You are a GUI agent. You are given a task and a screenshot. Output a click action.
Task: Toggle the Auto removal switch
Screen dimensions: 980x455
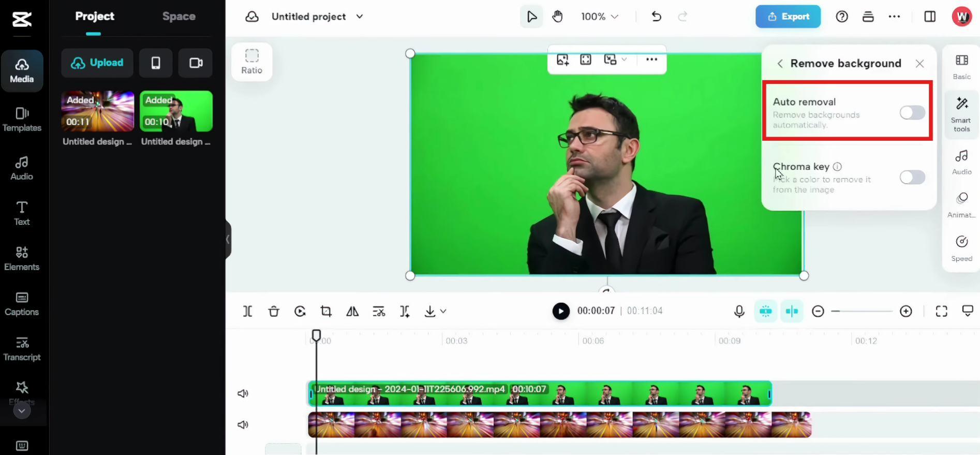tap(912, 112)
